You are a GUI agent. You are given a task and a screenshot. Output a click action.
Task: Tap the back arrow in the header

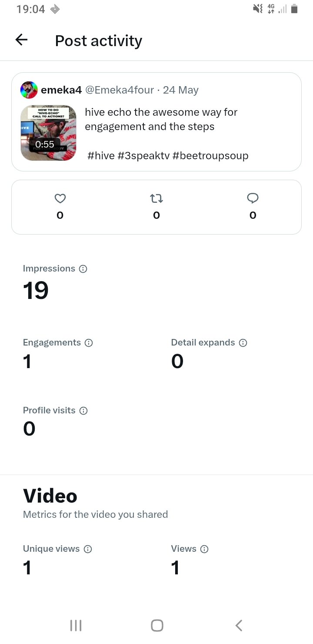21,40
